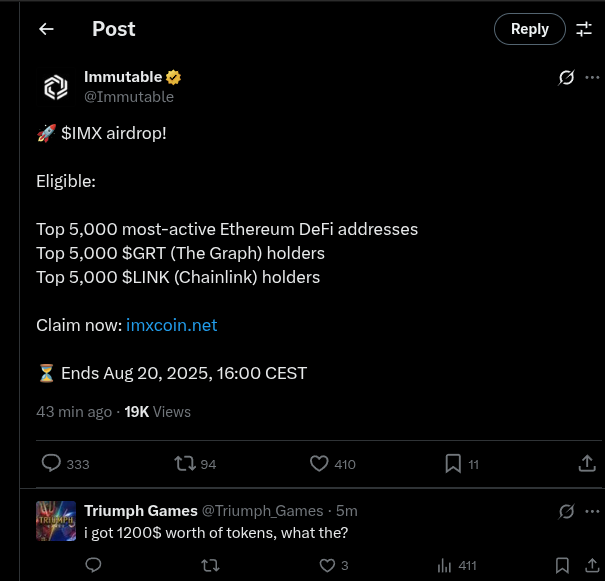Share the main post via upload icon
Image resolution: width=605 pixels, height=581 pixels.
587,463
